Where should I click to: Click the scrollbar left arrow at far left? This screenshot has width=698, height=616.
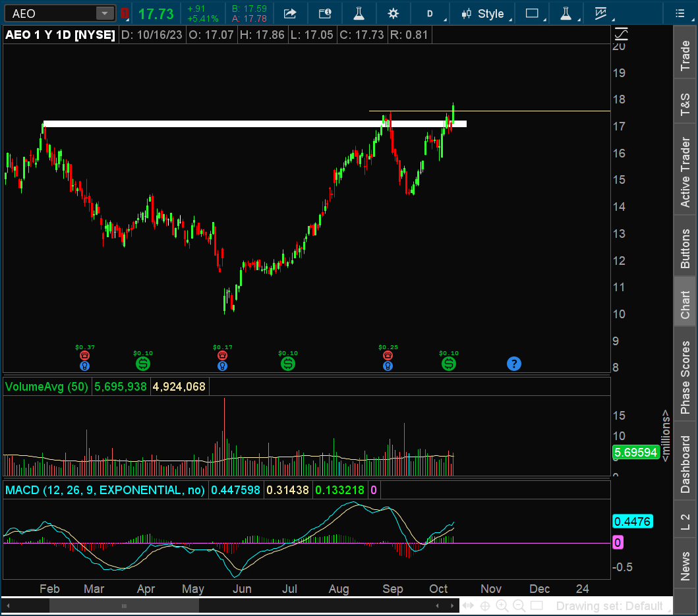[7, 605]
